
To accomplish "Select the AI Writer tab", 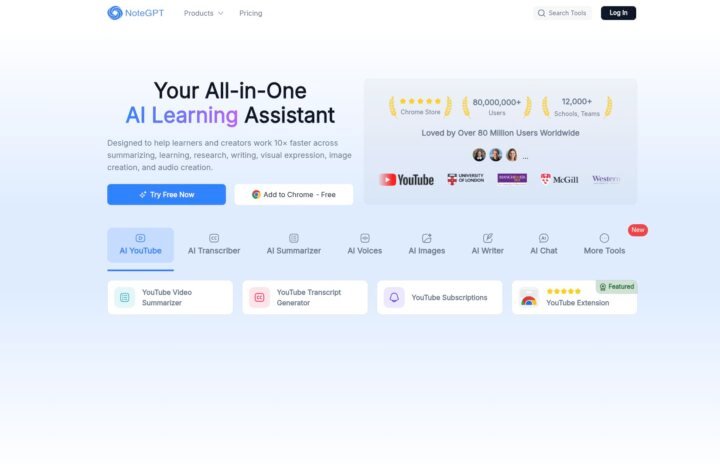I will (x=488, y=245).
